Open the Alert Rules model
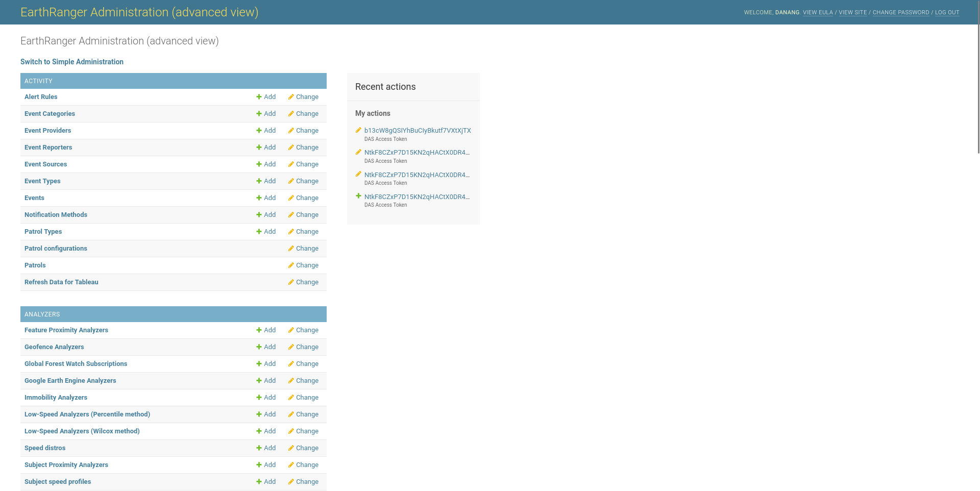This screenshot has height=491, width=980. click(x=41, y=97)
